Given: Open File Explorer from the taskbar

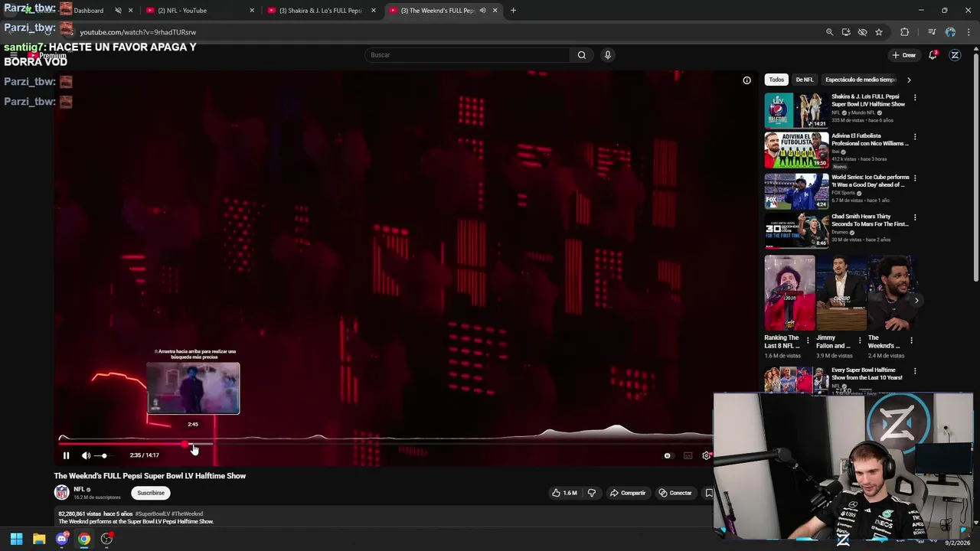Looking at the screenshot, I should click(39, 539).
